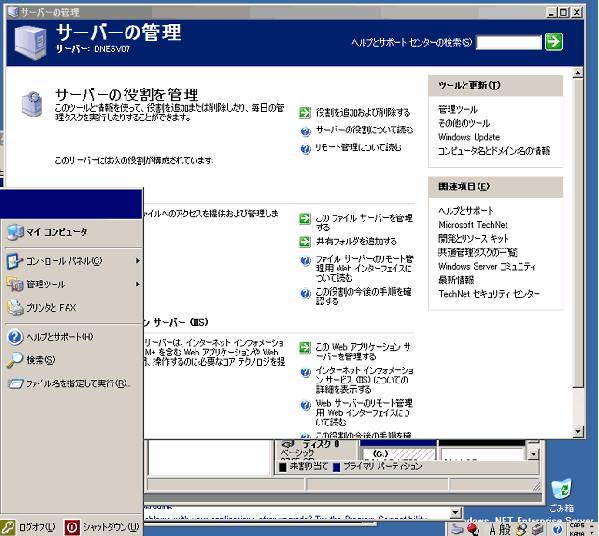Click server management window title bar icon
This screenshot has height=536, width=599.
(13, 12)
